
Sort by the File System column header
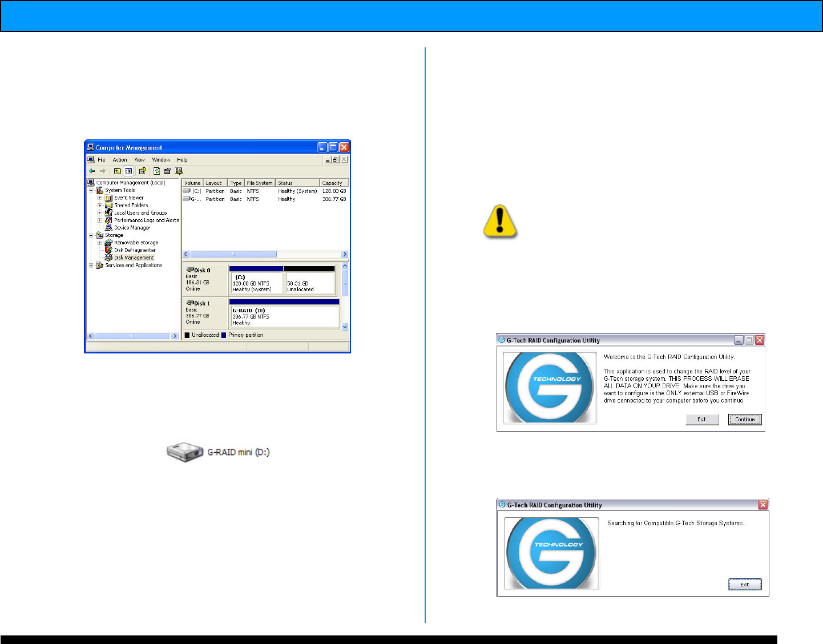[x=260, y=183]
